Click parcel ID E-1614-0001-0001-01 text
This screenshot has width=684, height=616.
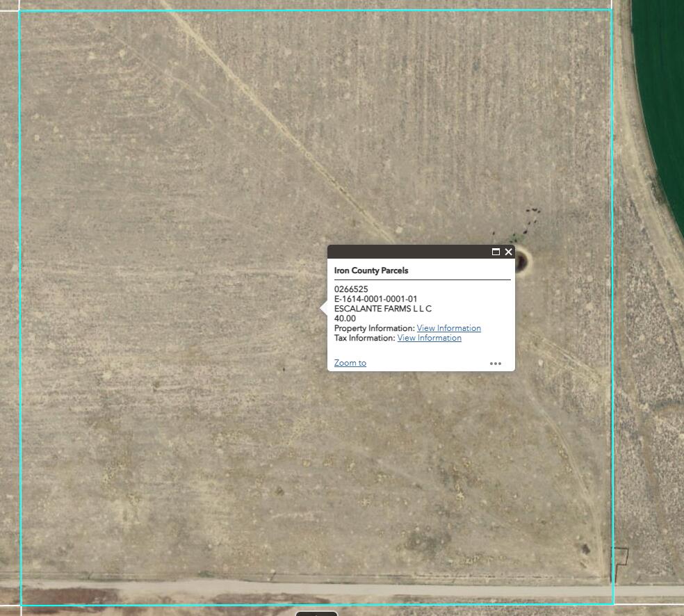point(375,299)
